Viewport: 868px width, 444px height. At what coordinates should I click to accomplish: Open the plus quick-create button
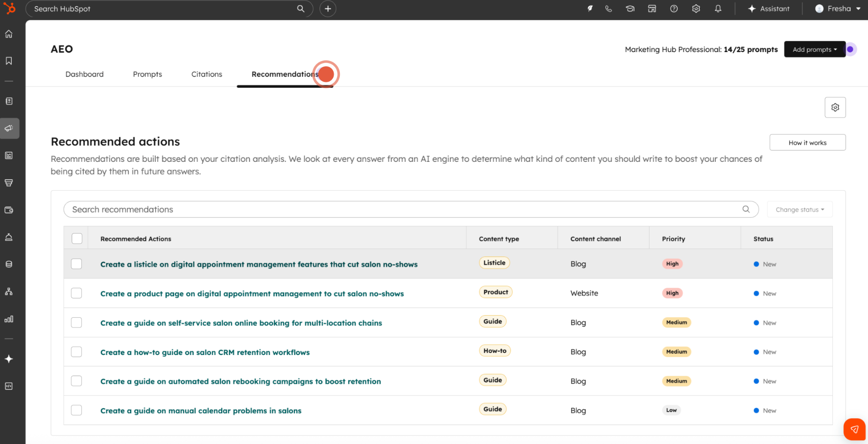(x=328, y=8)
